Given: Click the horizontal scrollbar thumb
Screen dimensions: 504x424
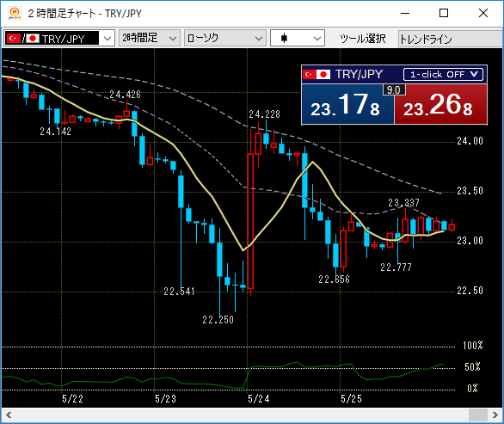Looking at the screenshot, I should pos(478,415).
